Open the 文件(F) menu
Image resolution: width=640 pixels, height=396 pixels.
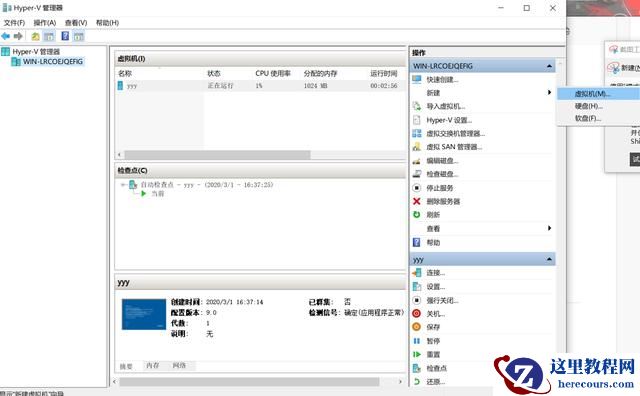[x=14, y=23]
